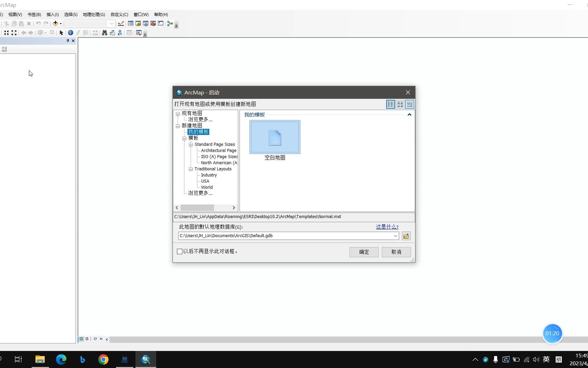Click the Hyperlink lightning tool

click(78, 33)
